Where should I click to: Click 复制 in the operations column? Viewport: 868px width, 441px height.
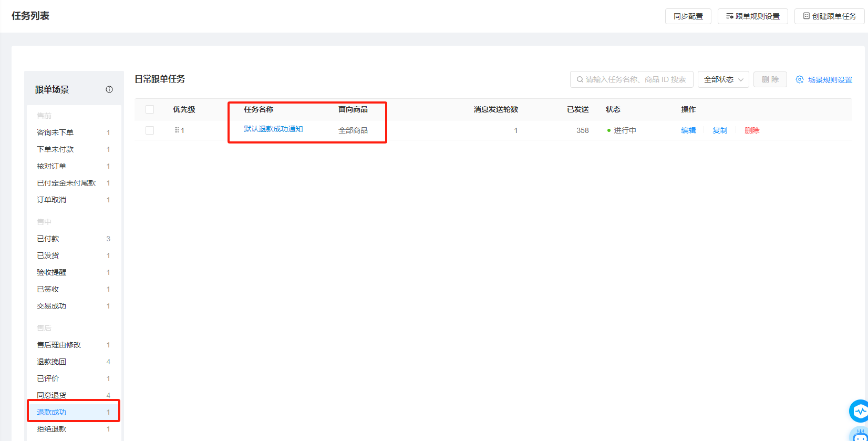click(x=720, y=130)
